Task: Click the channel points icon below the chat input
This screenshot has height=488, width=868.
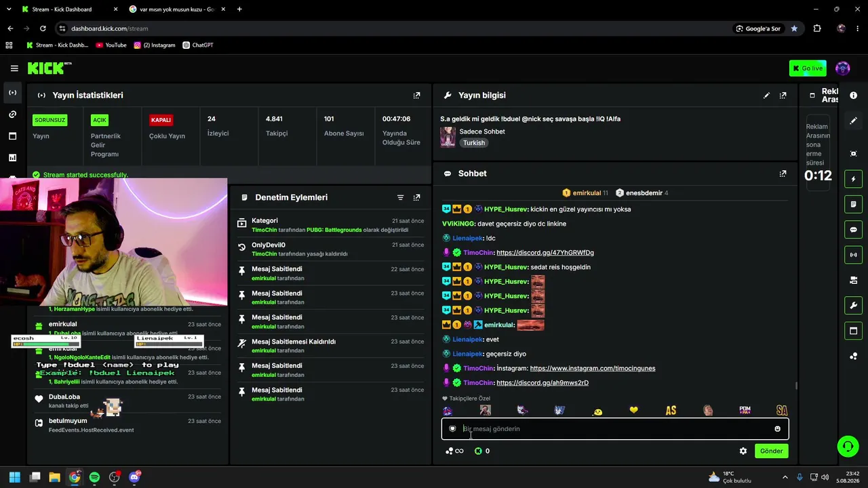Action: [x=454, y=451]
